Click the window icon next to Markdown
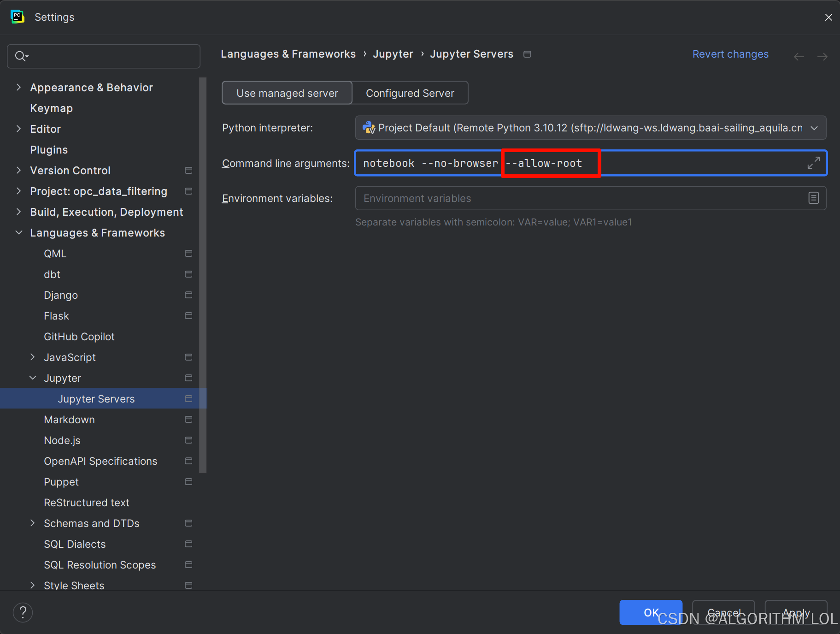 (x=188, y=419)
